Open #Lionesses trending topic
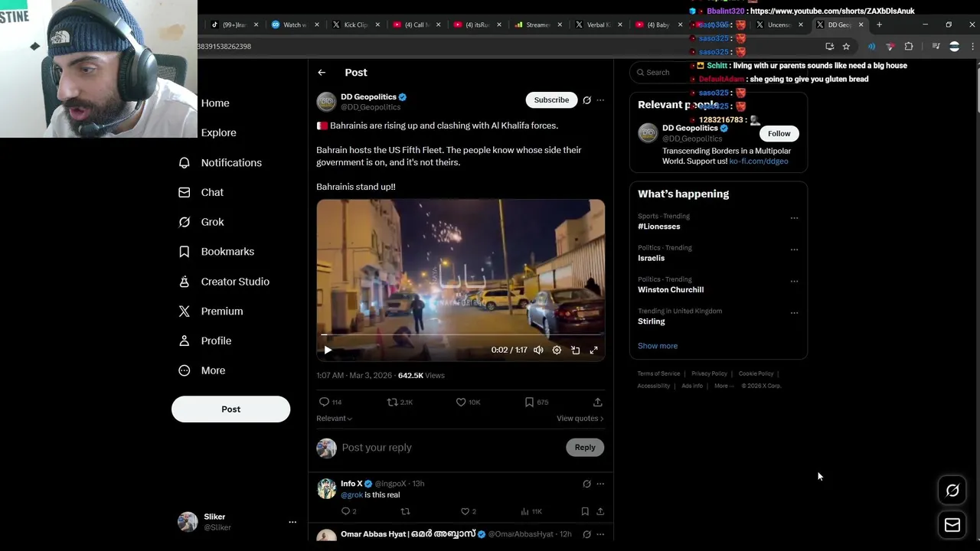The image size is (980, 551). point(658,227)
